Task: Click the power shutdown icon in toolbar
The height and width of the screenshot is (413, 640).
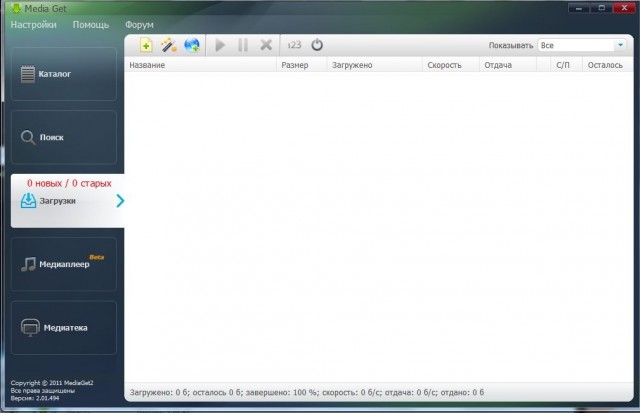Action: point(317,45)
